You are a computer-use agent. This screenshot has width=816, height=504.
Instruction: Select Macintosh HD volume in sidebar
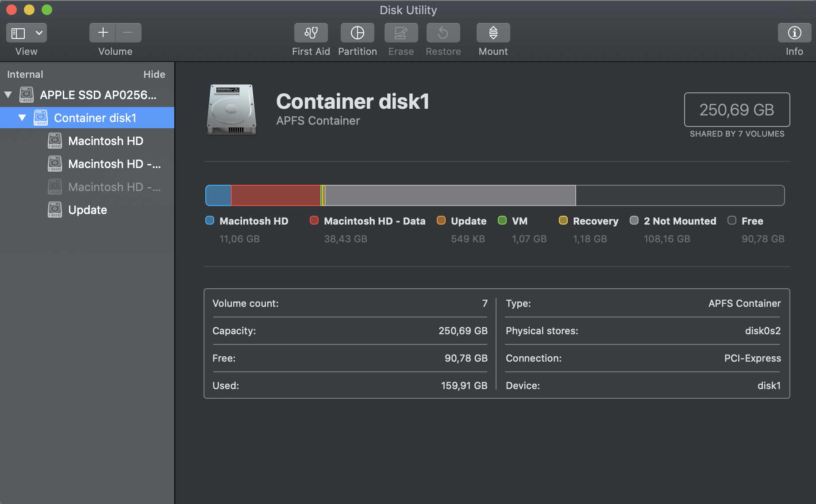click(105, 141)
